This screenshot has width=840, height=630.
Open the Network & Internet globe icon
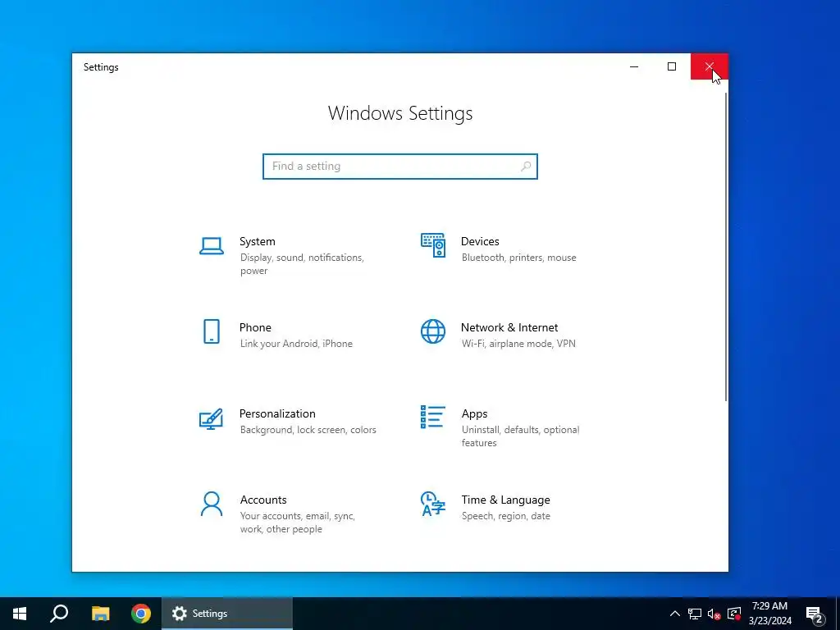click(x=433, y=331)
